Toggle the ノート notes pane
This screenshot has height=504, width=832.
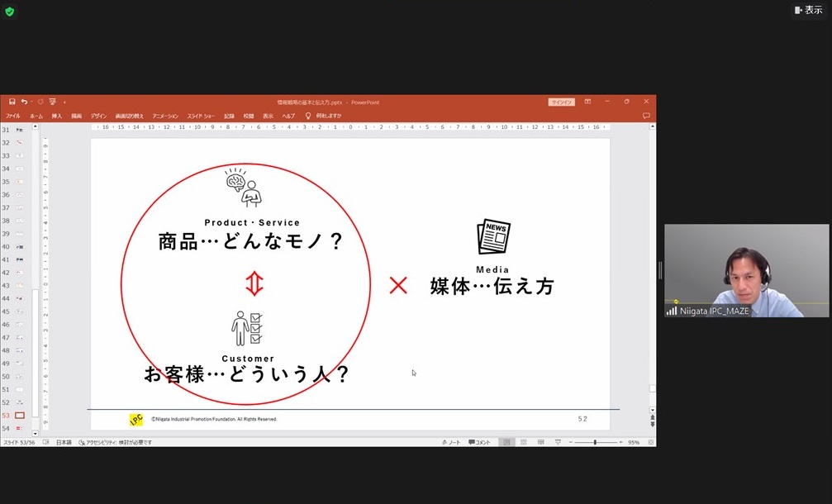451,442
